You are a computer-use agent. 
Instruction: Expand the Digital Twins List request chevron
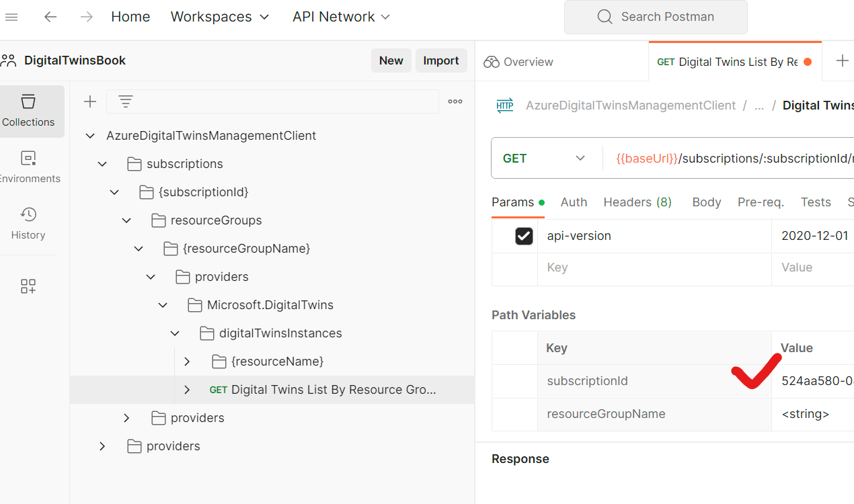[x=187, y=390]
